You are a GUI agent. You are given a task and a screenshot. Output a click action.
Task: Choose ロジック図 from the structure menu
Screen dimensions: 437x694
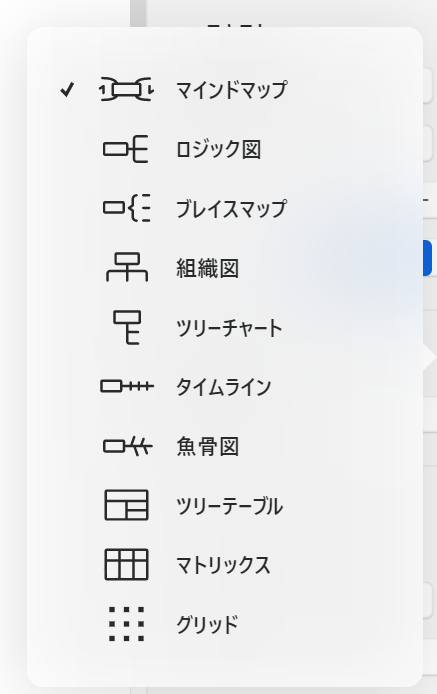218,149
